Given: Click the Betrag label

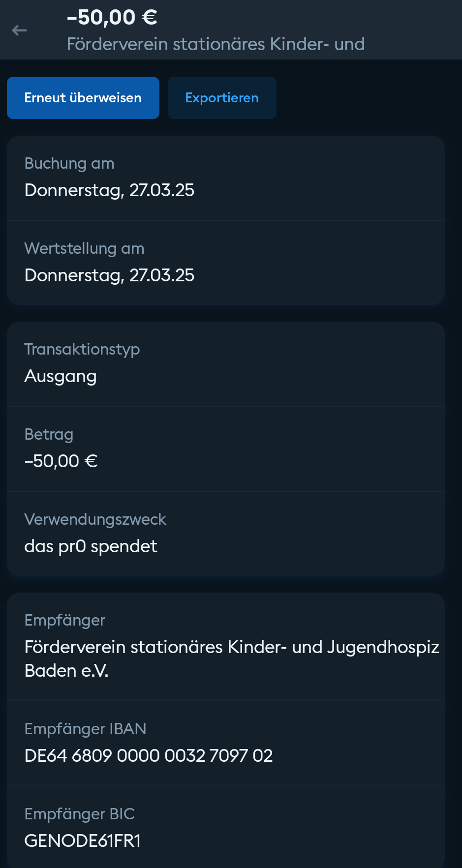Looking at the screenshot, I should 49,434.
